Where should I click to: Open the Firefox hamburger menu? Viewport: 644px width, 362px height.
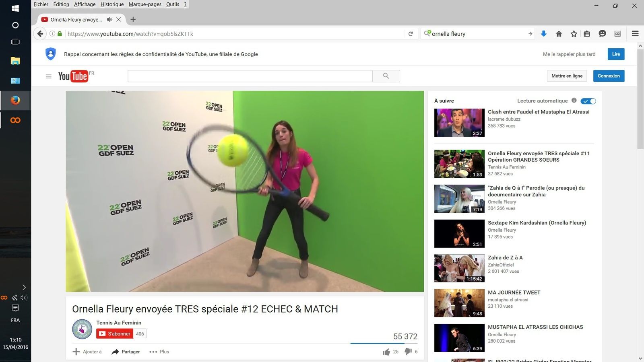[x=635, y=34]
